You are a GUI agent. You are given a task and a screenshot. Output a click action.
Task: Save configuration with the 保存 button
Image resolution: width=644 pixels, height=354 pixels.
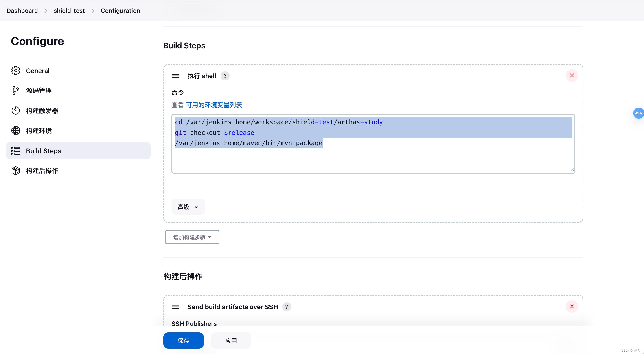183,341
